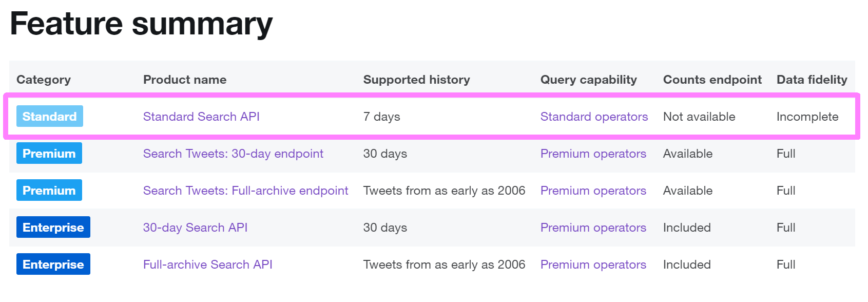Click the Product name column header
Screen dimensions: 868x302
(185, 80)
